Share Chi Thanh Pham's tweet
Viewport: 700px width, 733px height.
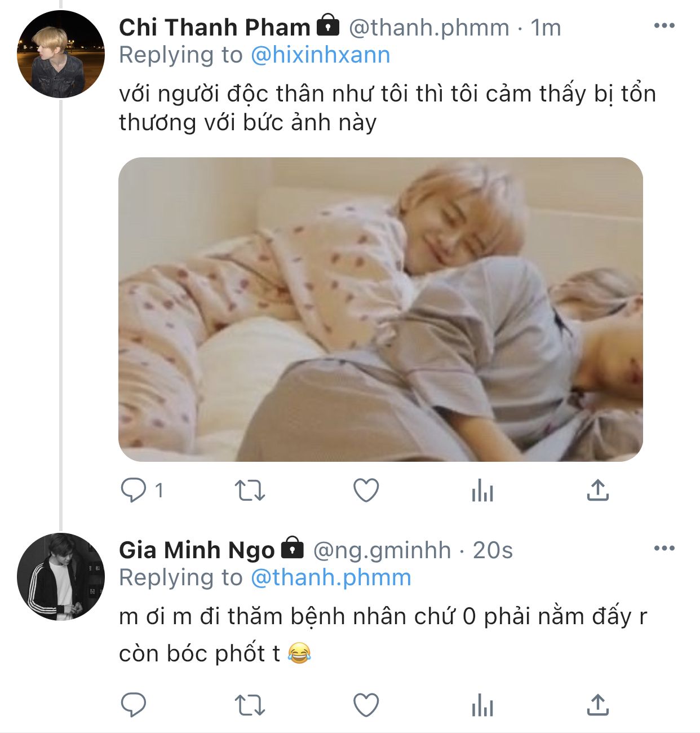click(x=597, y=491)
